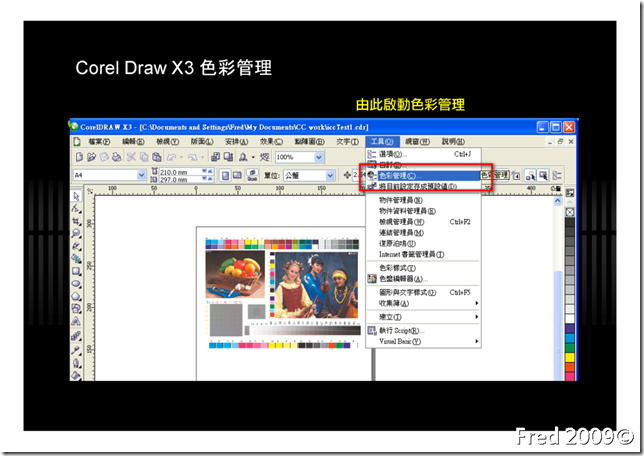
Task: Click the vertical scrollbar up arrow
Action: [x=558, y=201]
